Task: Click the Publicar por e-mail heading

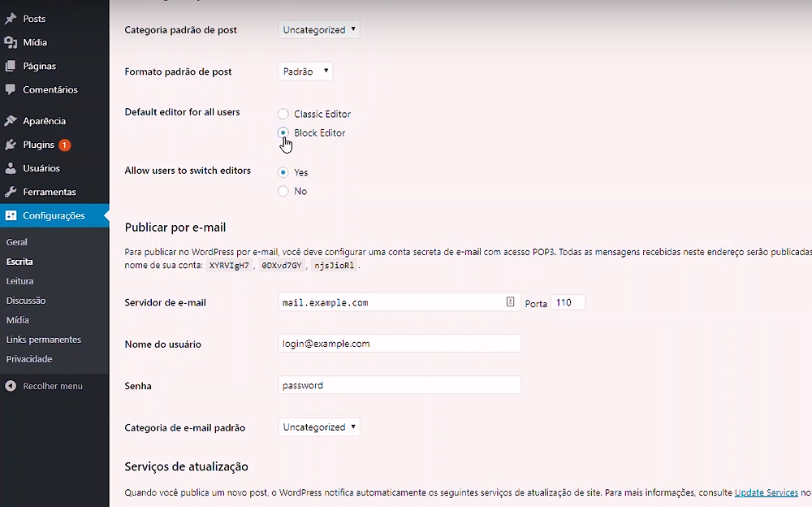Action: pos(175,227)
